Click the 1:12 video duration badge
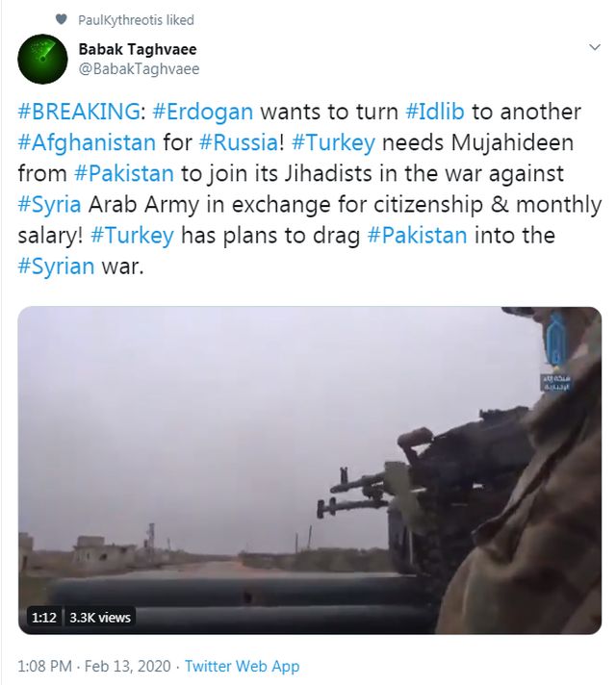616x685 pixels. (x=44, y=618)
